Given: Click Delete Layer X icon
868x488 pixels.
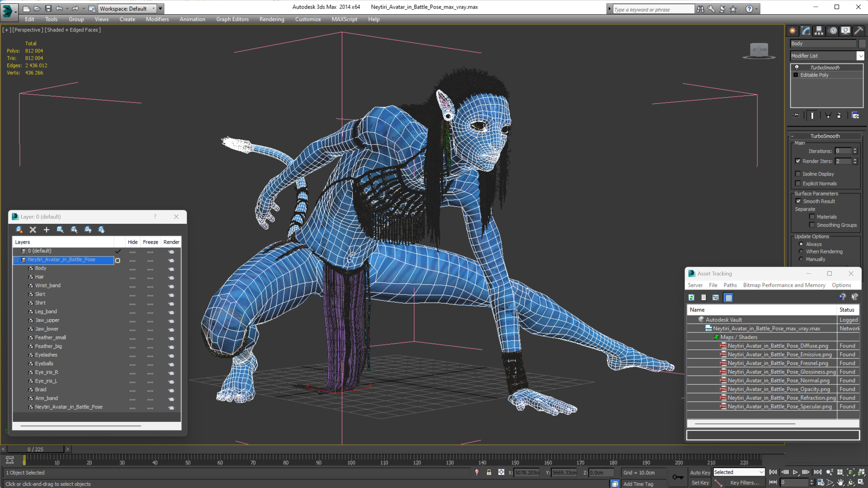Looking at the screenshot, I should (33, 230).
